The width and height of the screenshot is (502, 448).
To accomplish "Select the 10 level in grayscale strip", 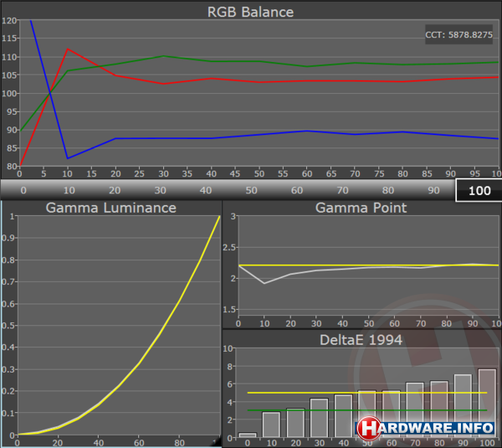I will (x=68, y=190).
